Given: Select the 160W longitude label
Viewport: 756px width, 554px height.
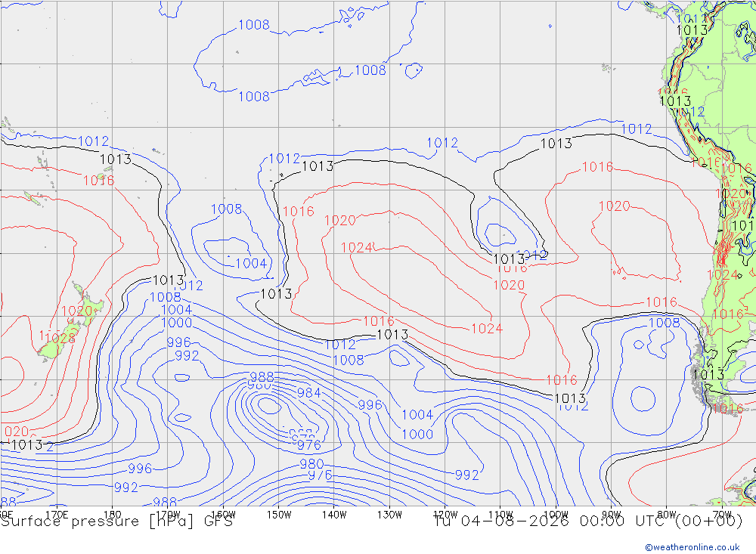Looking at the screenshot, I should 223,515.
